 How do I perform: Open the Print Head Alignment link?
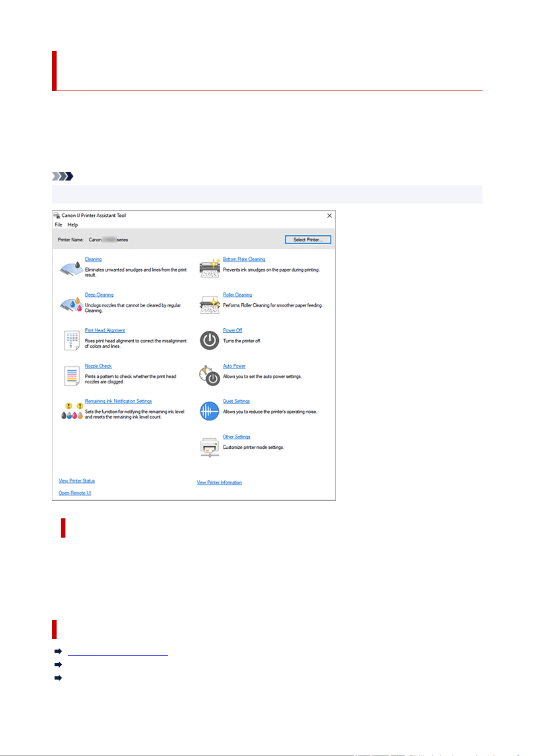pyautogui.click(x=105, y=330)
